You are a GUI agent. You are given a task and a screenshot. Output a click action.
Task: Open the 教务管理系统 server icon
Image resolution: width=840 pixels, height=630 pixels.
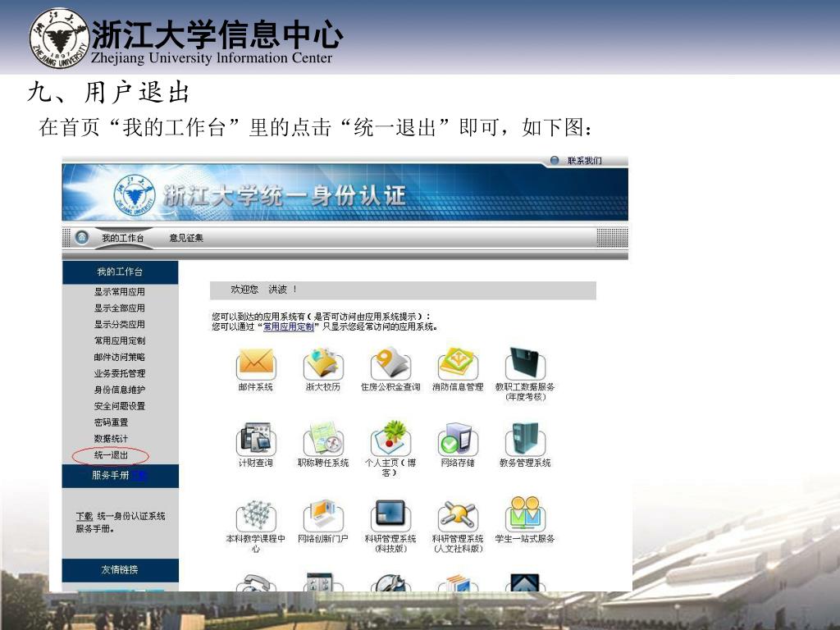525,439
